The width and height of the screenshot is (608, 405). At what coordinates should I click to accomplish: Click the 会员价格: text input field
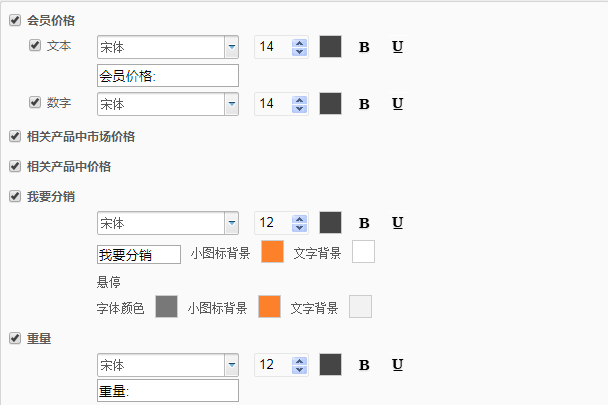(167, 76)
